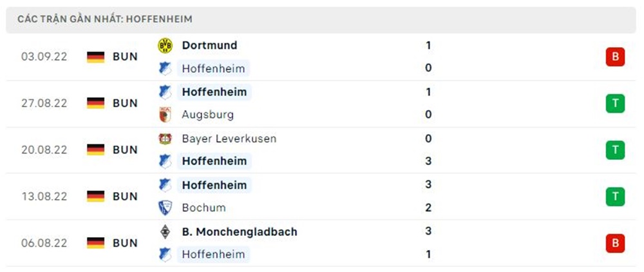Click BUN league label on 20.08.22 row
Image resolution: width=644 pixels, height=272 pixels.
[x=125, y=150]
